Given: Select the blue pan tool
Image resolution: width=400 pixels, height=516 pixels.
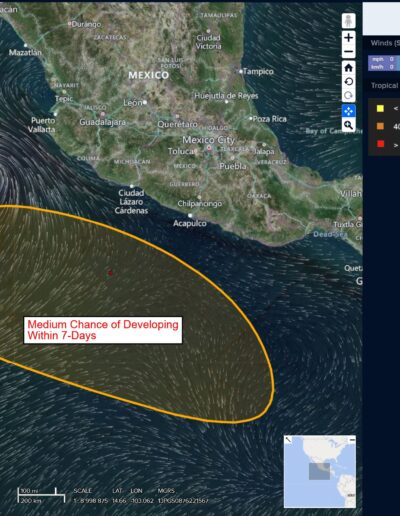Looking at the screenshot, I should [349, 111].
